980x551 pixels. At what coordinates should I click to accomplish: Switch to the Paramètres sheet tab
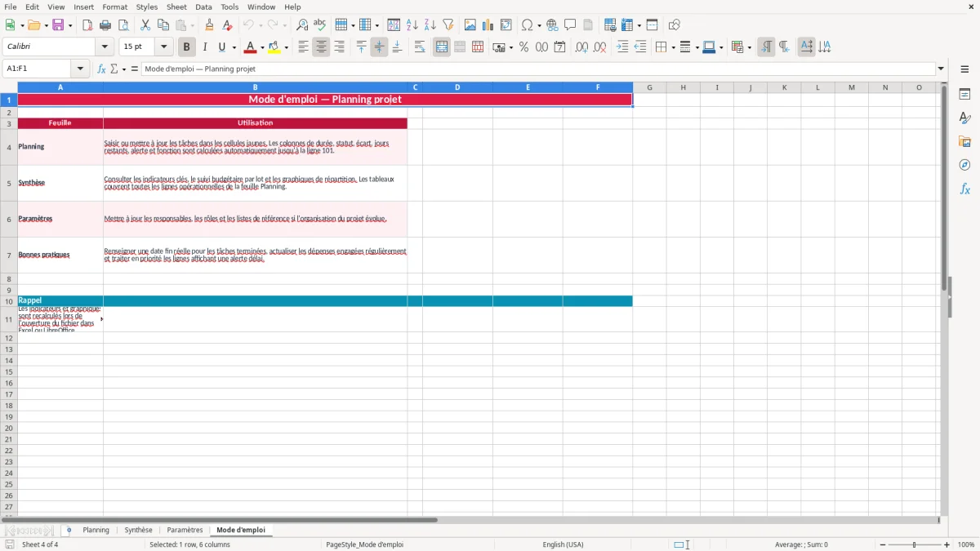(185, 531)
